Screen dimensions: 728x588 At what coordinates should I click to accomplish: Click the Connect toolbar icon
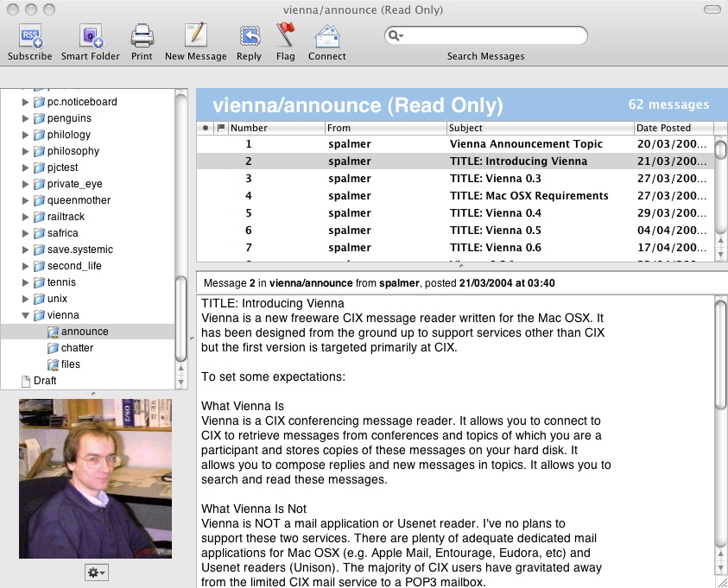click(326, 36)
